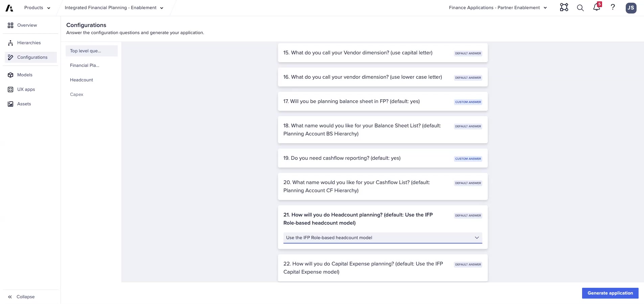Switch to the Headcount questions section
Viewport: 644px width, 304px height.
(81, 80)
